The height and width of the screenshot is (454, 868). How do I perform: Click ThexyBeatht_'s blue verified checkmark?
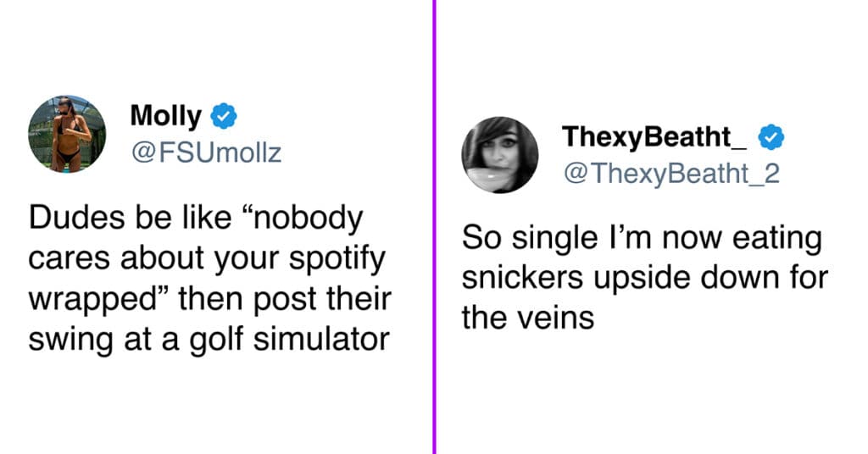point(771,137)
